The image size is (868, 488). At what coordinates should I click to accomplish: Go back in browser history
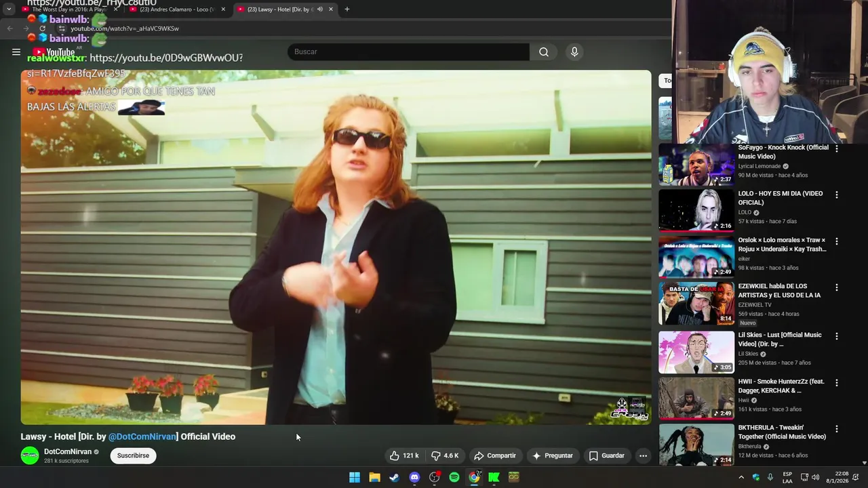(x=9, y=28)
